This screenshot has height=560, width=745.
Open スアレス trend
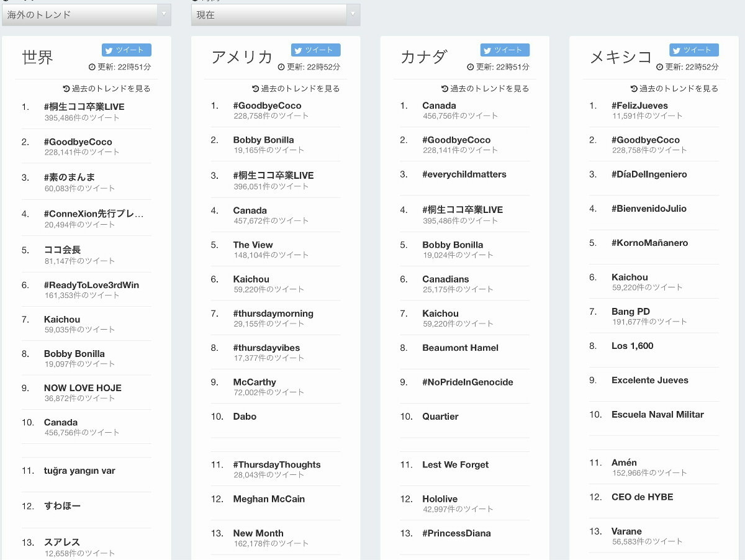[62, 542]
